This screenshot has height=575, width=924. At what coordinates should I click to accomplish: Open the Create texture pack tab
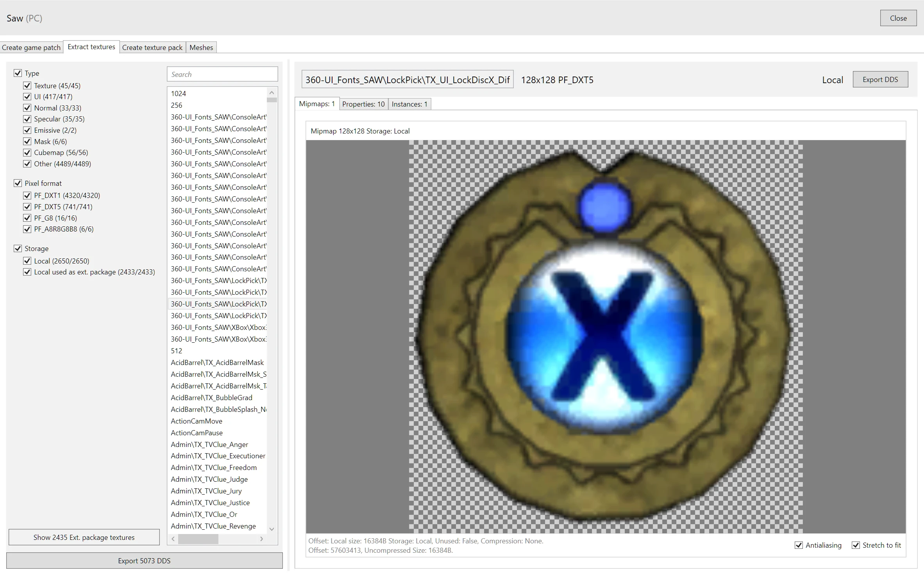[x=152, y=48]
